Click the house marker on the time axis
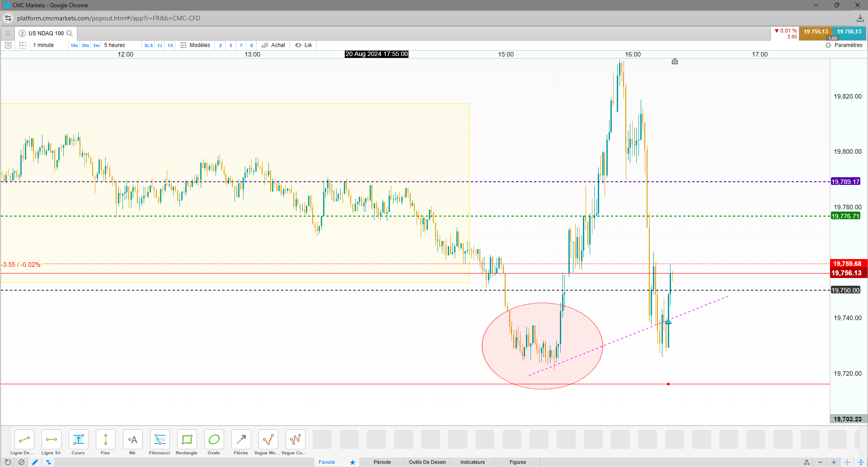The image size is (868, 467). click(675, 61)
